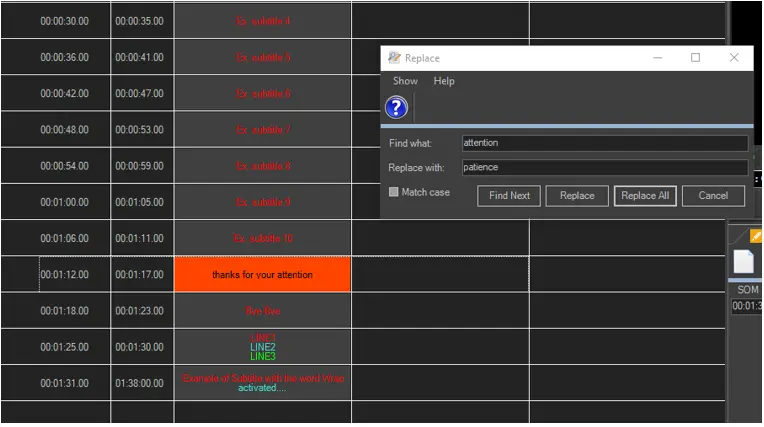
Task: Select the 'Ex. subtitle 10' cell
Action: (262, 238)
